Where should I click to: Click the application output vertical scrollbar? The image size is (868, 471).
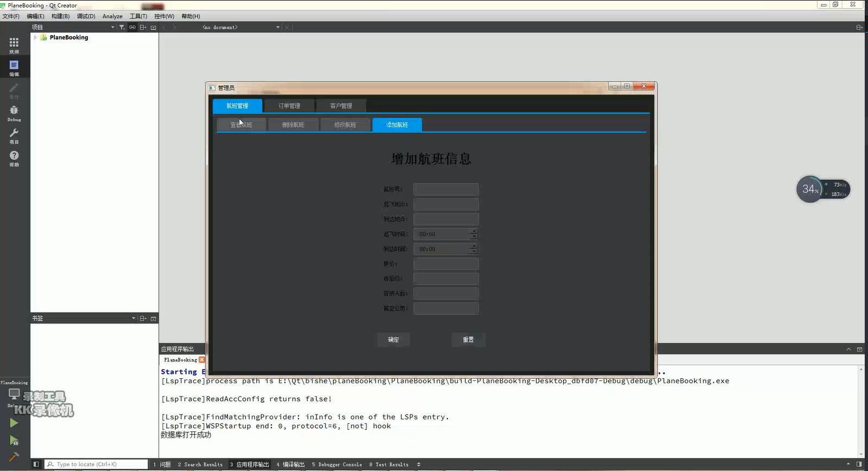pos(861,412)
